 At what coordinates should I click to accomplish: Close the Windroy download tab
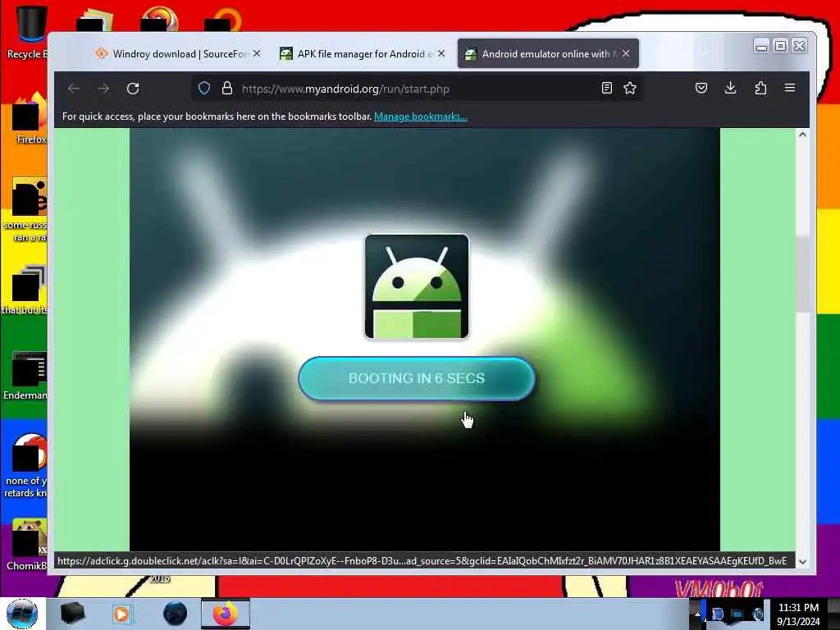(x=257, y=53)
